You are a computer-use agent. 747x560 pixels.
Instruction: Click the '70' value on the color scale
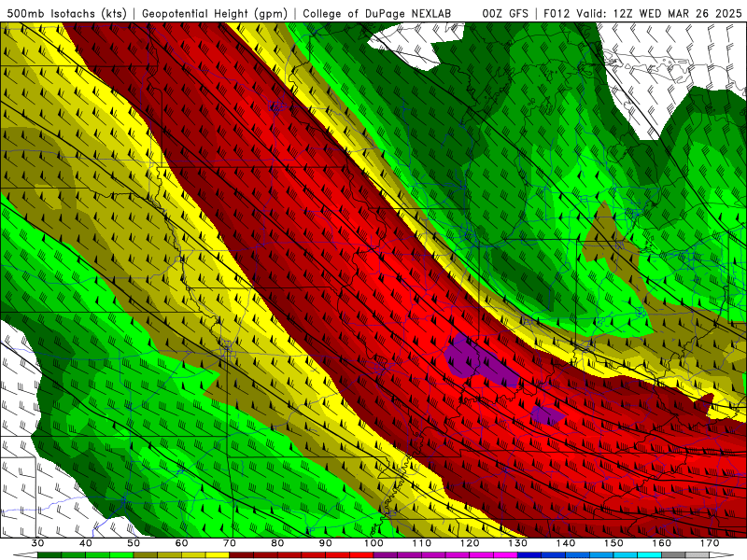pyautogui.click(x=230, y=543)
